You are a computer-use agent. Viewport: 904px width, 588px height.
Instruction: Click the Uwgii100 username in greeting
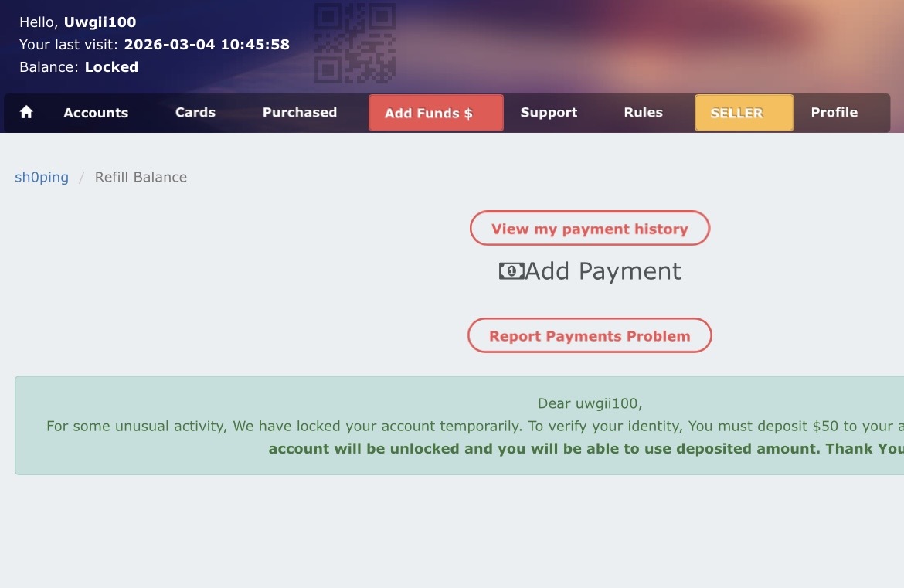pos(100,22)
